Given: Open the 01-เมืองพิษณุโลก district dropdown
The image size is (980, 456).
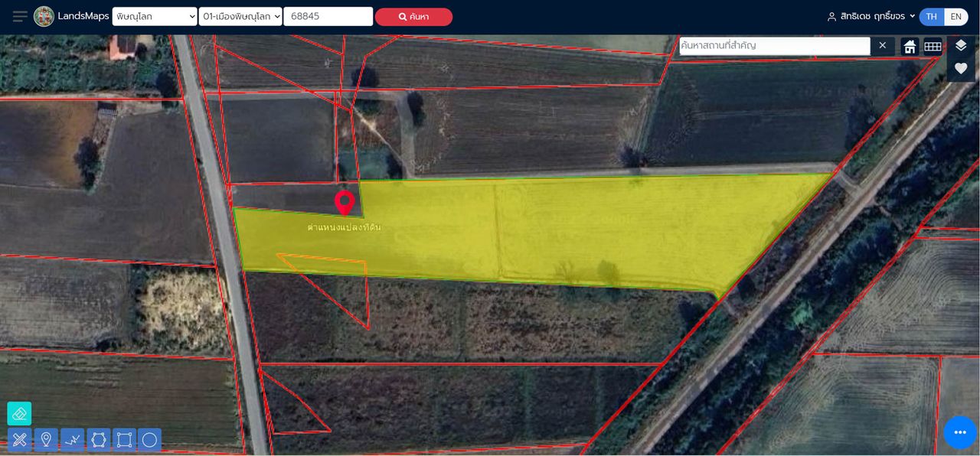Looking at the screenshot, I should tap(240, 17).
